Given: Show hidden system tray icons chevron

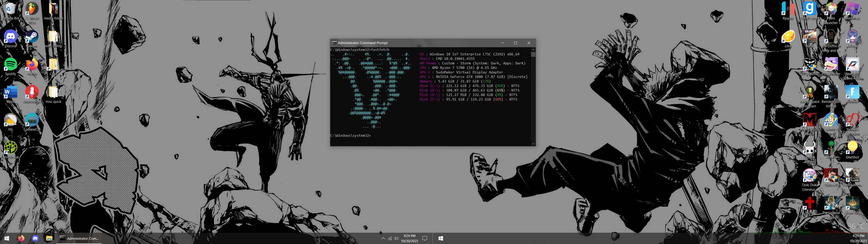Looking at the screenshot, I should coord(383,238).
